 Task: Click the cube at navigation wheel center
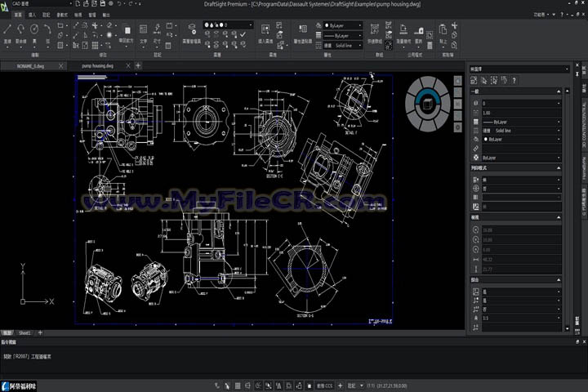[428, 104]
